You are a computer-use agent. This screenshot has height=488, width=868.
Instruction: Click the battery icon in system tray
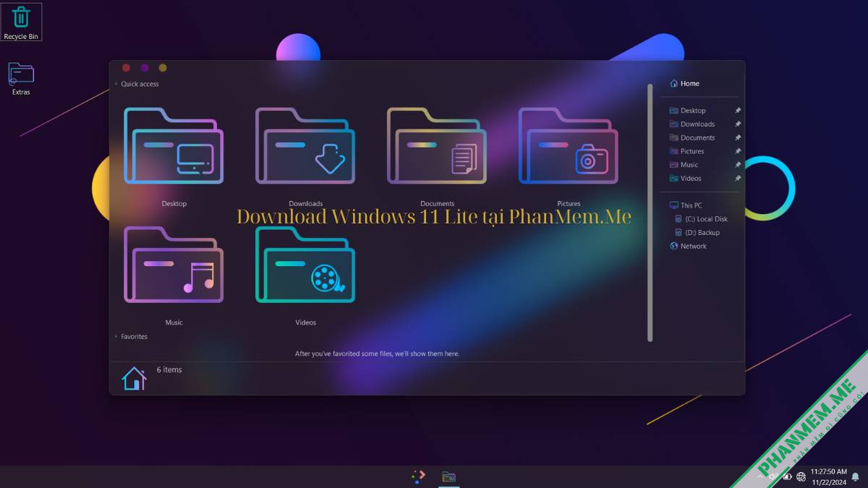786,476
